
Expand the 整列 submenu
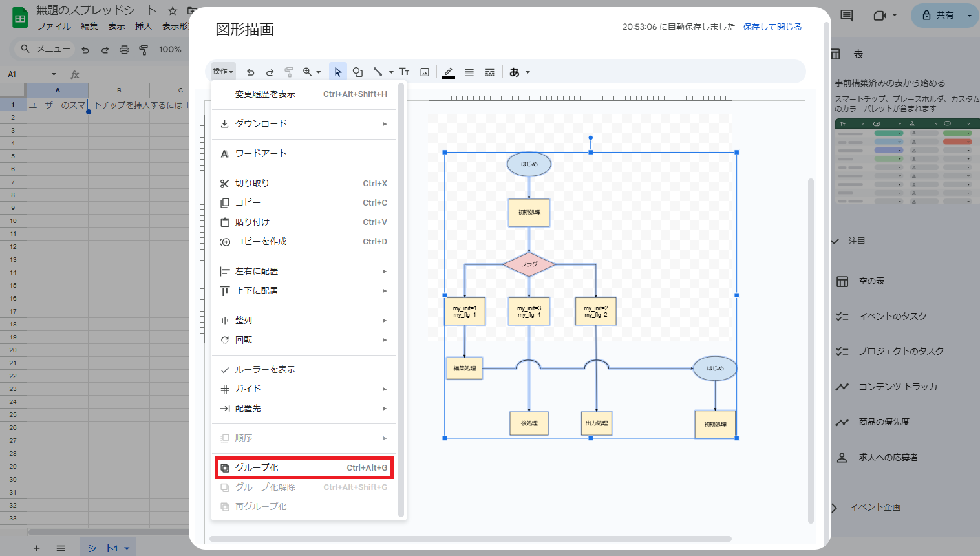tap(304, 321)
